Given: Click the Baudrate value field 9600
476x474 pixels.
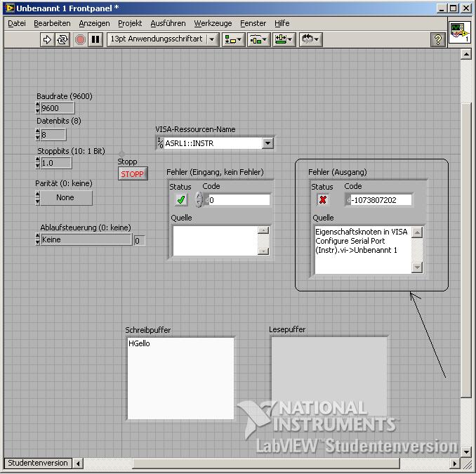Looking at the screenshot, I should pos(58,108).
